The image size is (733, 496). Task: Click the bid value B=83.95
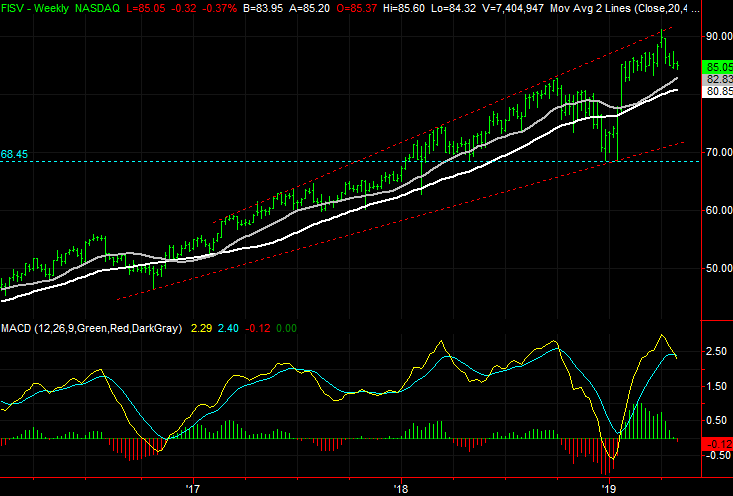pos(263,8)
